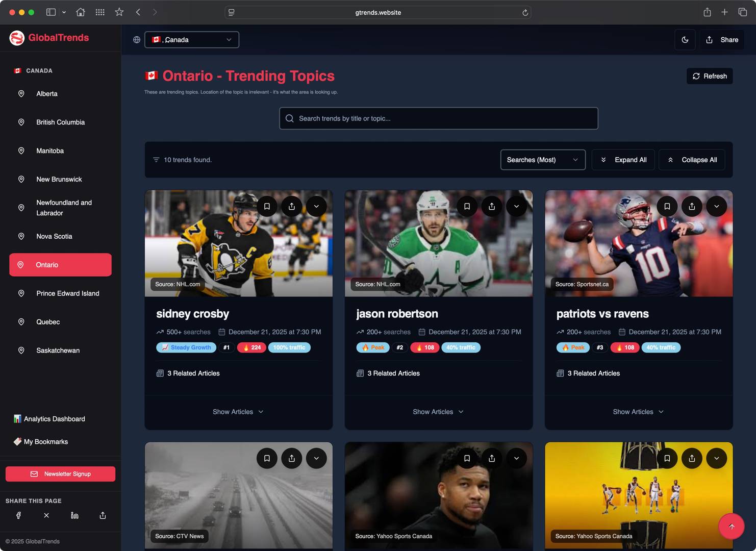Bookmark the sidney crosby trend card
This screenshot has height=551, width=756.
pyautogui.click(x=267, y=206)
